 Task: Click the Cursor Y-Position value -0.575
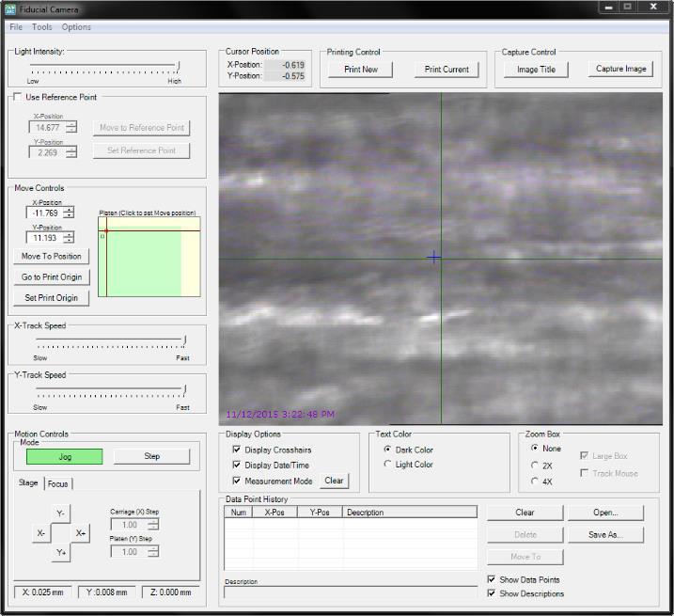pyautogui.click(x=285, y=76)
